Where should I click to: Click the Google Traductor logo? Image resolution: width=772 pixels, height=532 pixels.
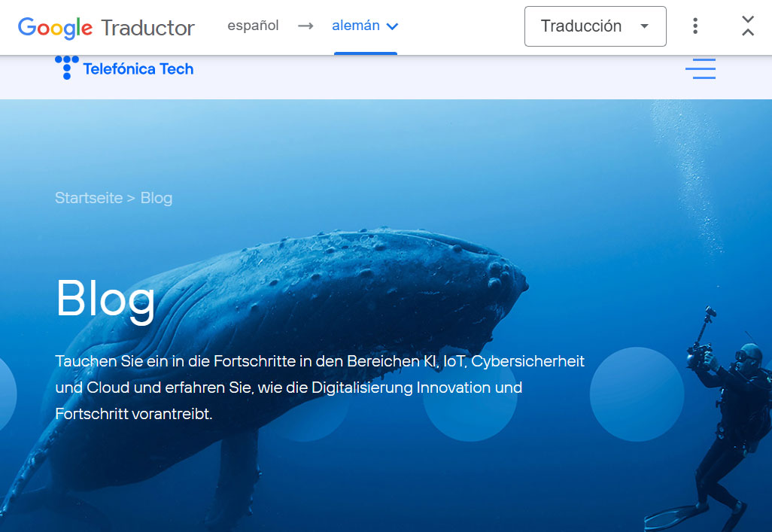(x=106, y=27)
